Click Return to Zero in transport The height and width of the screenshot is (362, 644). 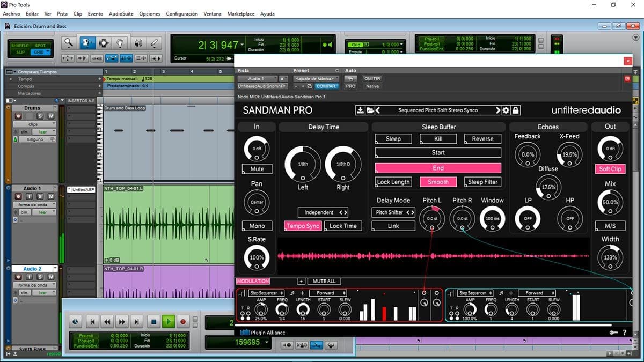tap(92, 322)
